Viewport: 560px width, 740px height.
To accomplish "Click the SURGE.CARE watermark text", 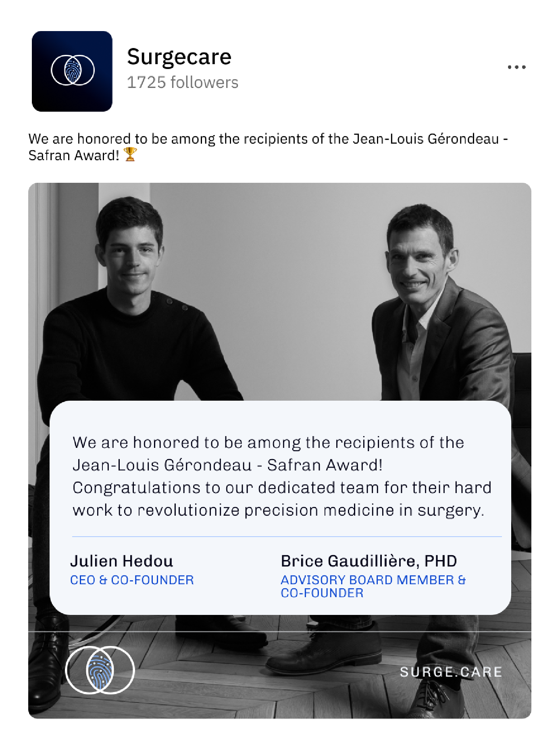I will point(451,672).
